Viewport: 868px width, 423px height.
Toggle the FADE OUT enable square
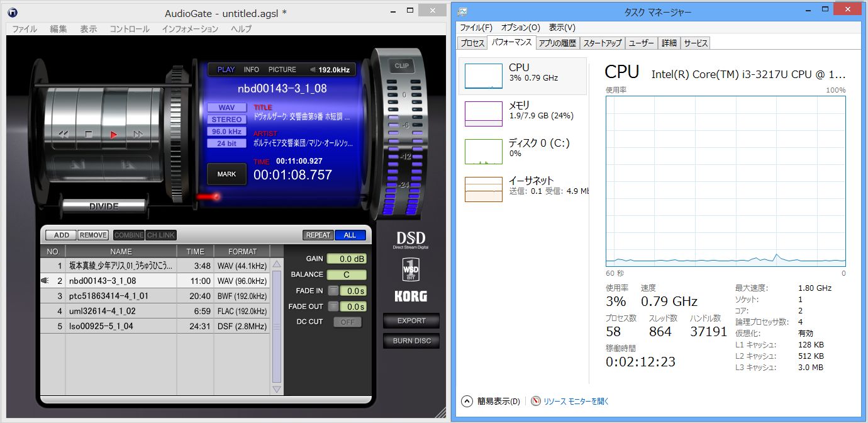pyautogui.click(x=333, y=307)
